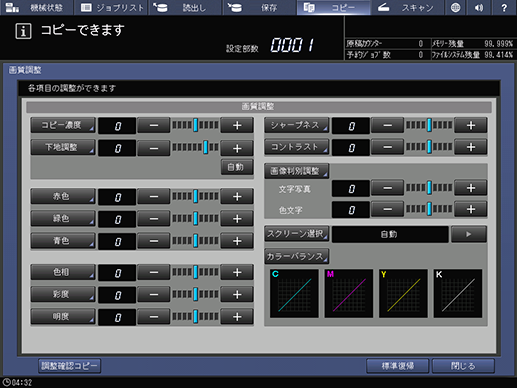
Task: Open the シャープネス sharpness setting
Action: pos(297,125)
